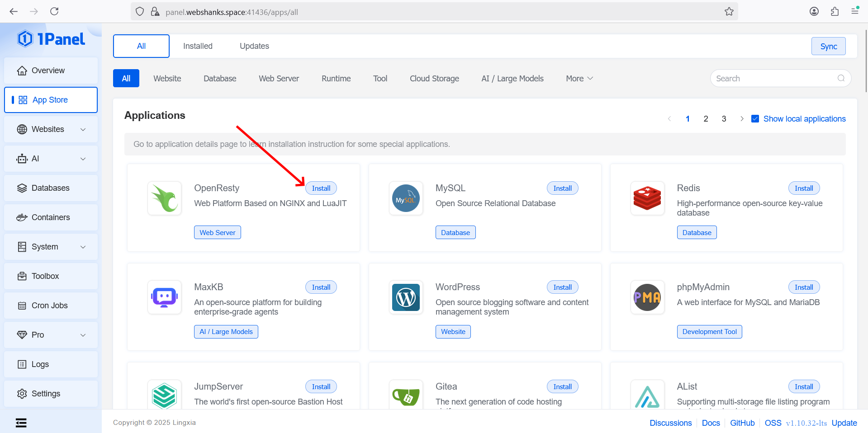Open the WordPress app icon

point(406,297)
